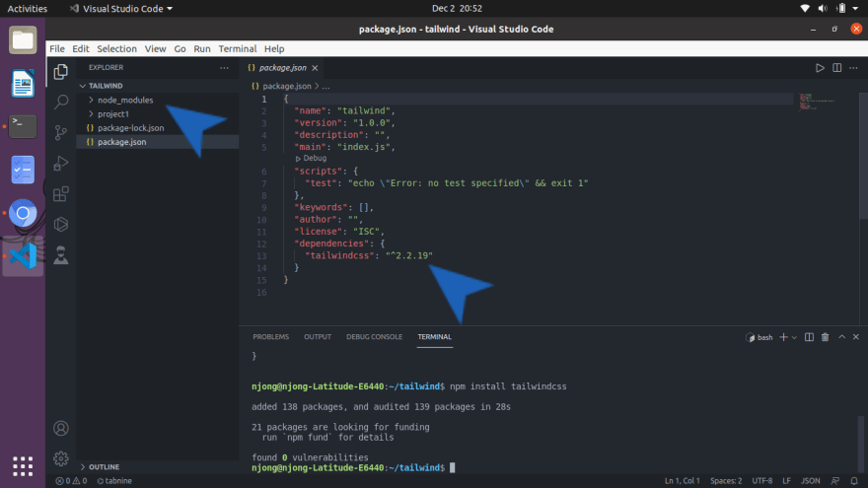868x488 pixels.
Task: Switch to the OUTPUT panel tab
Action: (x=318, y=337)
